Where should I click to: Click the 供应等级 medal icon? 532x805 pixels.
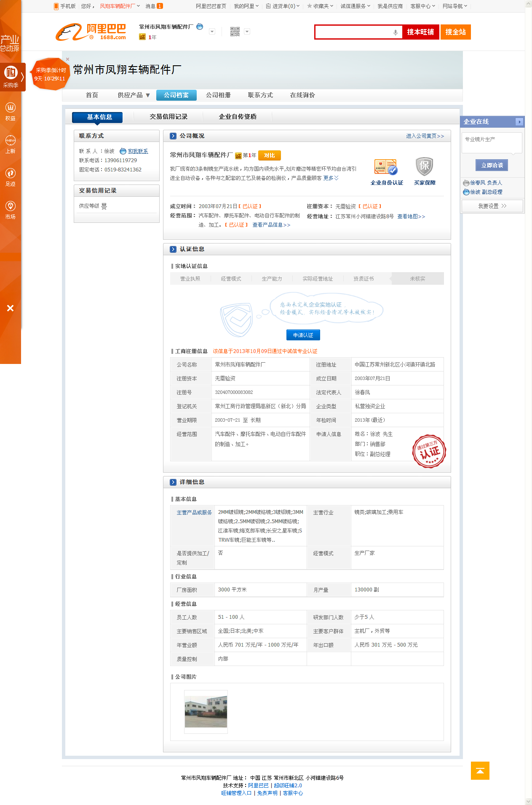(104, 206)
